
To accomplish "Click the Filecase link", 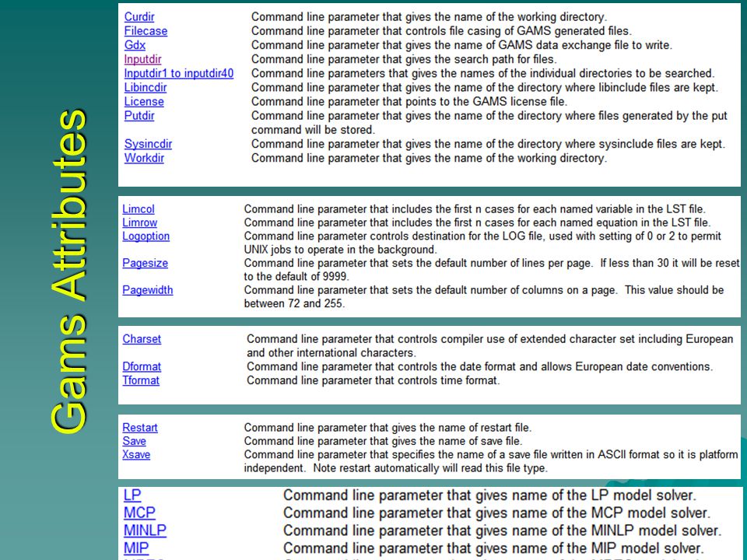I will point(146,31).
